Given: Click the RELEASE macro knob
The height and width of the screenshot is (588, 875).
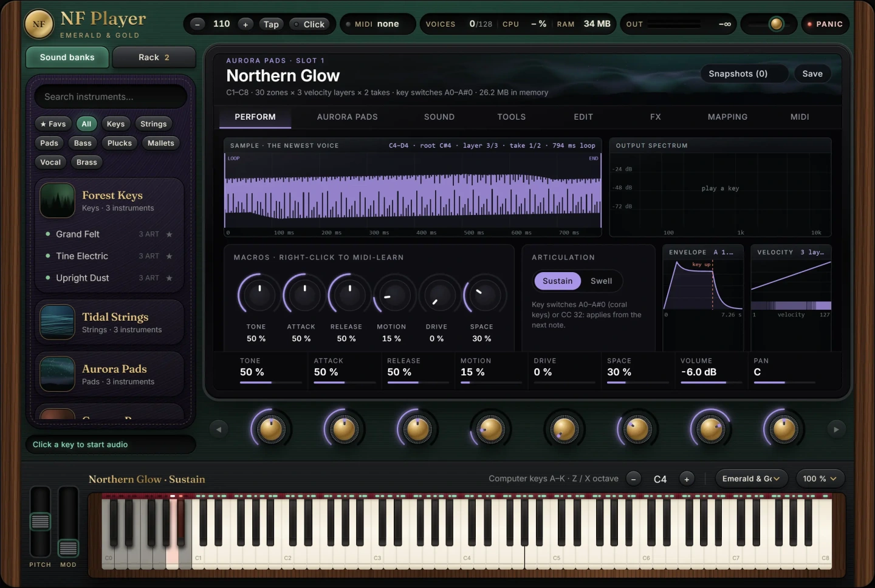Looking at the screenshot, I should pos(349,295).
